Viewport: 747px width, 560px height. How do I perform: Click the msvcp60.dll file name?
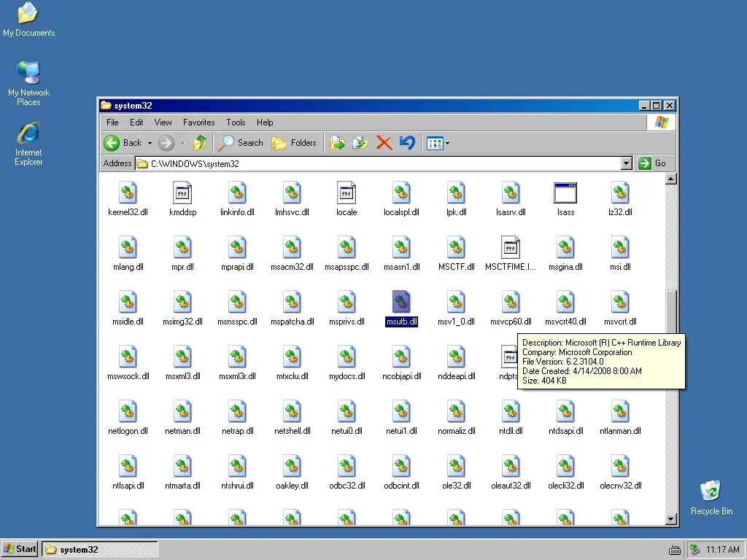click(511, 322)
